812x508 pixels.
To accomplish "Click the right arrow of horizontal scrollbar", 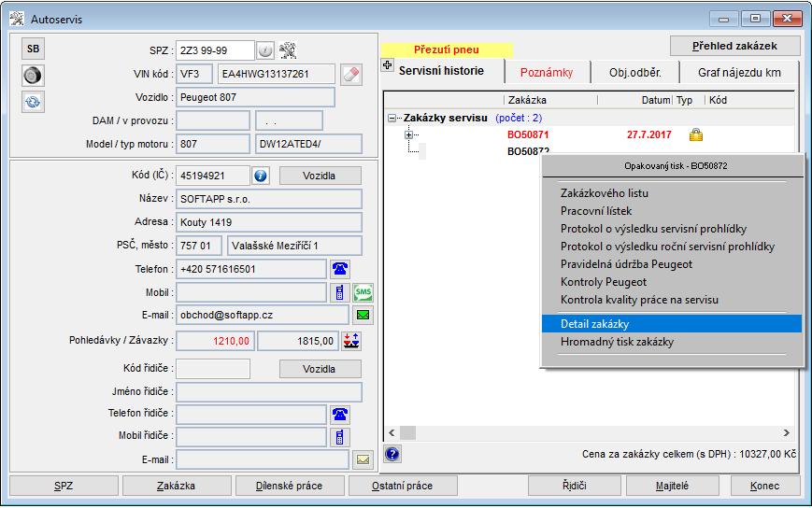I will pos(787,432).
